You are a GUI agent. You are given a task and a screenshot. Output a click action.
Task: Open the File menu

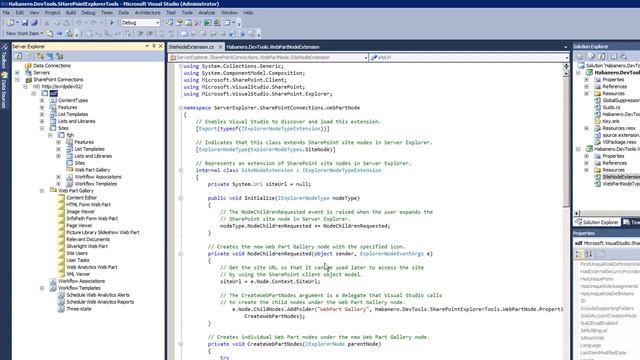(x=6, y=13)
